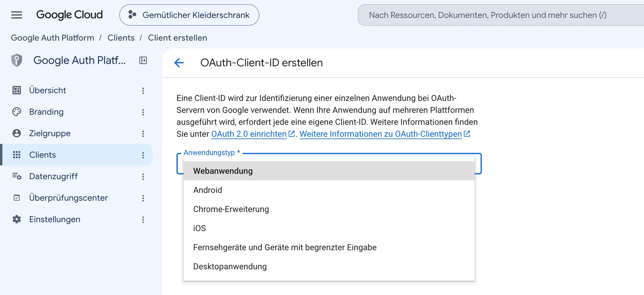Viewport: 644px width, 295px height.
Task: Click the Google Auth Platform shield icon
Action: [x=17, y=60]
